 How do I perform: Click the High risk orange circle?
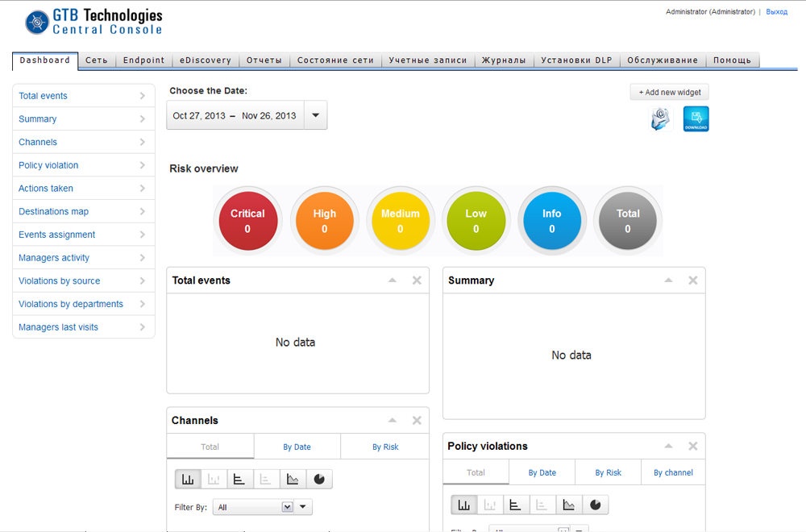tap(324, 221)
